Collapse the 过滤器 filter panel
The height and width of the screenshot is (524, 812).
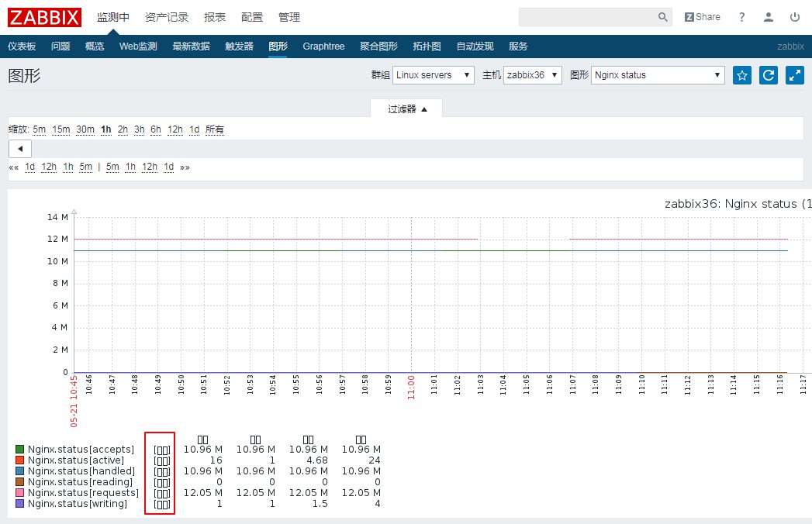tap(407, 109)
